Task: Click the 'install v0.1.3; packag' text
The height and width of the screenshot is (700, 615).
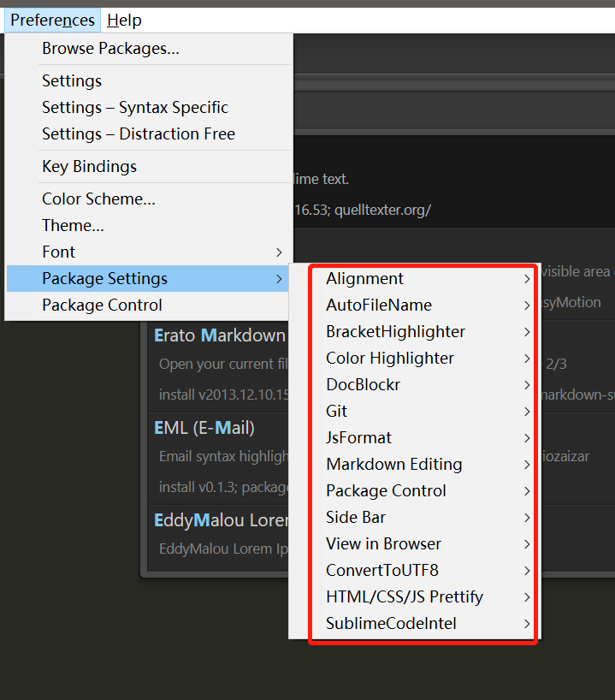Action: tap(223, 487)
